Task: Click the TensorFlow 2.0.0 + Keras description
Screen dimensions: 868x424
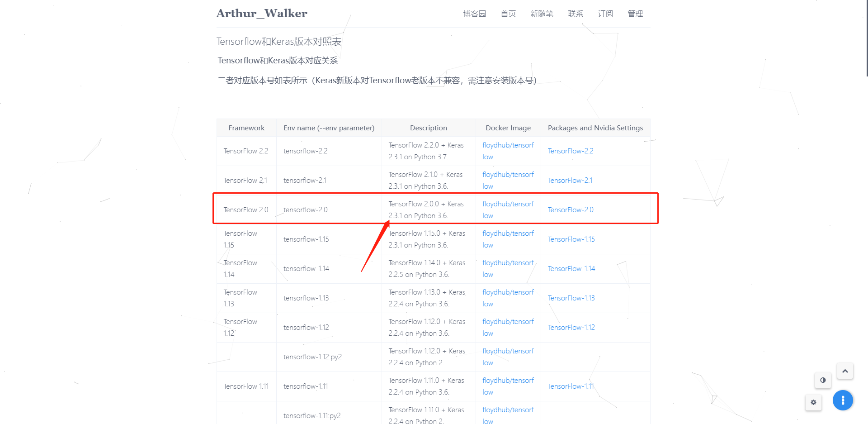Action: click(426, 210)
